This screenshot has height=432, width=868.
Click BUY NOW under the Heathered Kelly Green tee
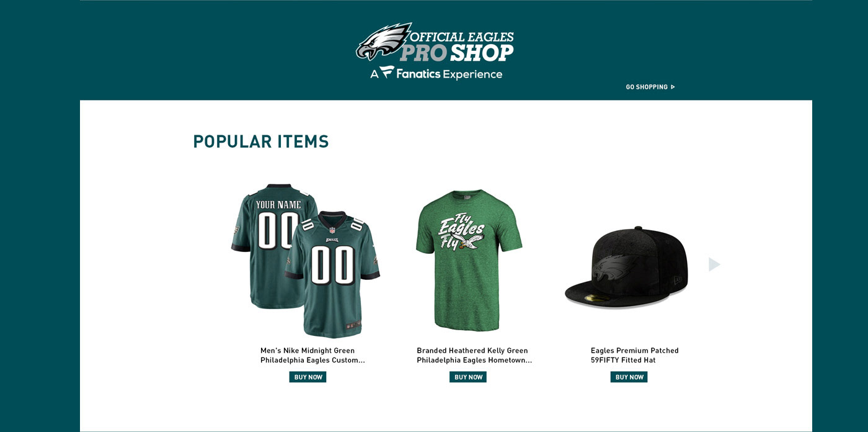click(x=468, y=377)
